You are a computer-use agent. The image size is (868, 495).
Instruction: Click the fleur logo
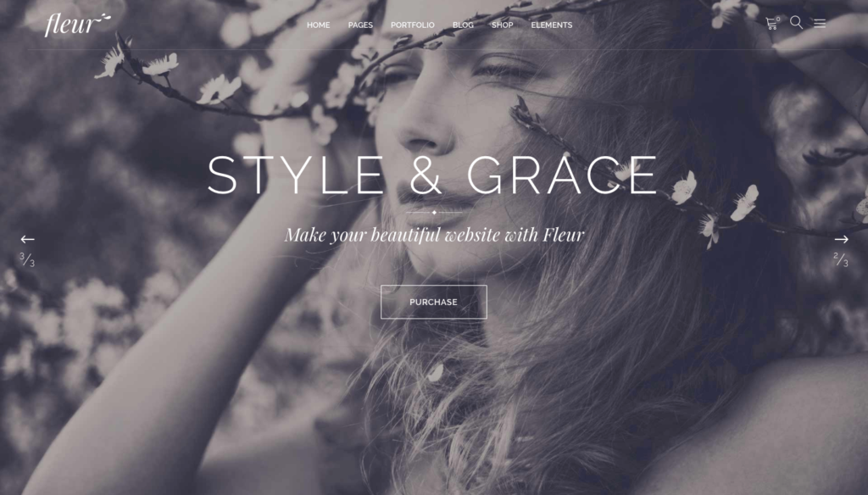77,25
